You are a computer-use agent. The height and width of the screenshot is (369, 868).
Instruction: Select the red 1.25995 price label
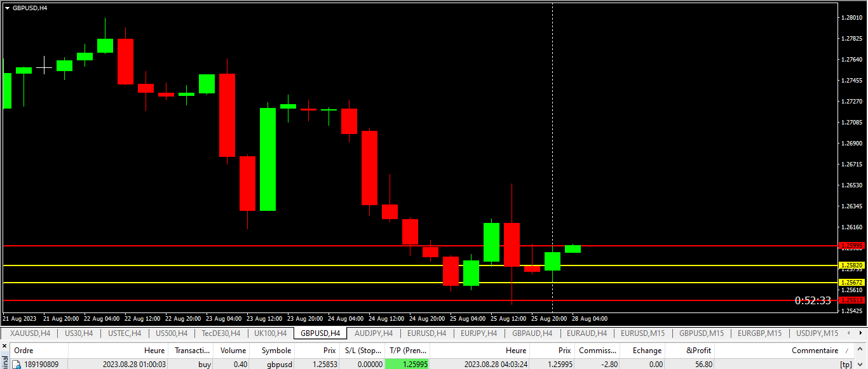[x=851, y=246]
